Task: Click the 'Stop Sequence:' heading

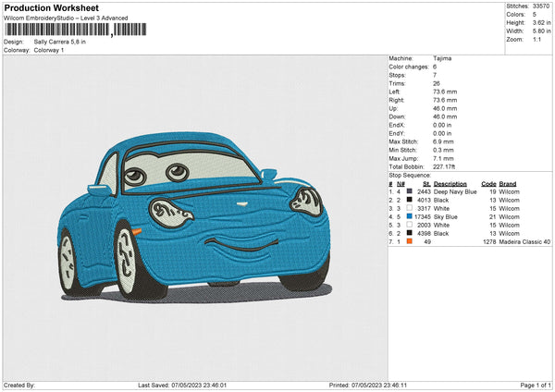Action: 410,176
